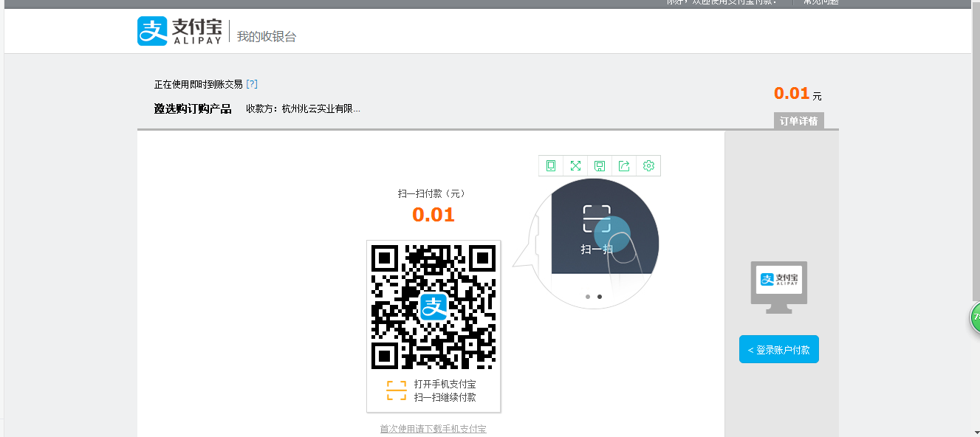The height and width of the screenshot is (437, 980).
Task: Open settings via the green gear icon
Action: coord(648,166)
